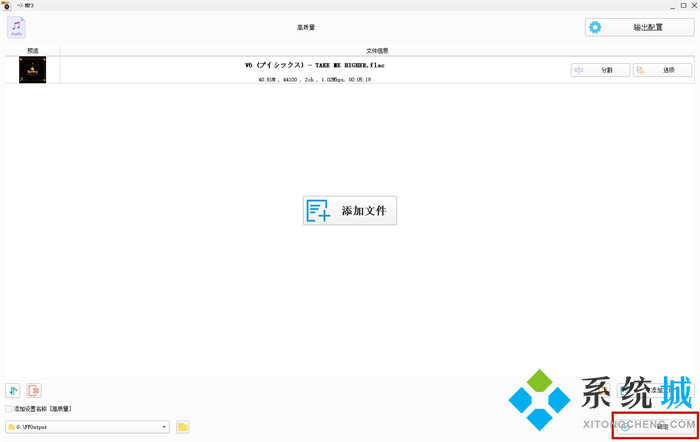The width and height of the screenshot is (700, 442).
Task: Click the album cover thumbnail
Action: tap(32, 70)
